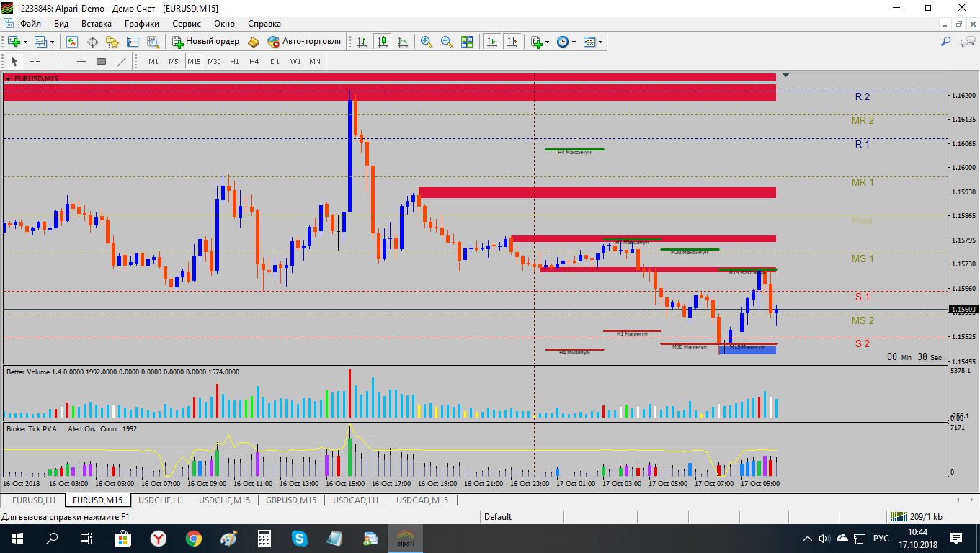Switch chart to bar chart type

click(x=362, y=42)
